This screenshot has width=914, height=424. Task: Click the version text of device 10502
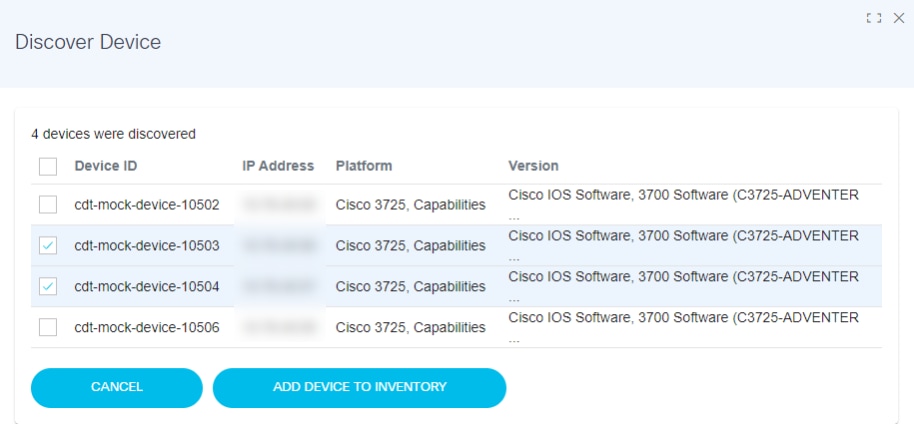coord(683,196)
